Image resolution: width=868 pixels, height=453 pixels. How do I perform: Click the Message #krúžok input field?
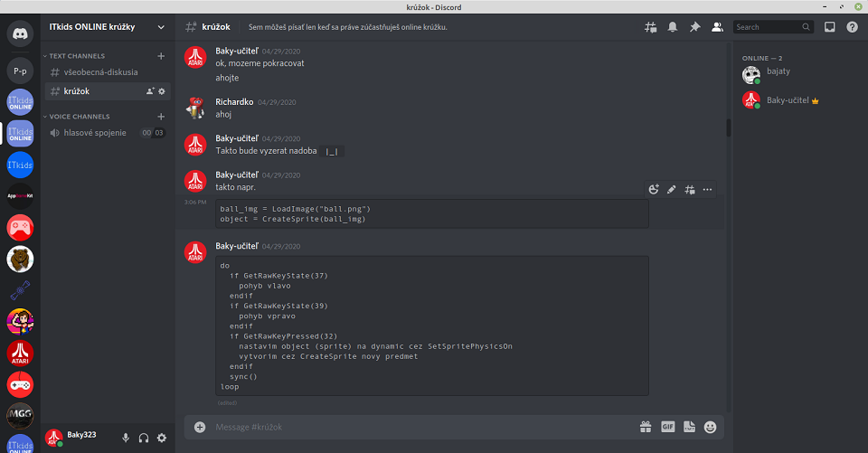[x=416, y=427]
